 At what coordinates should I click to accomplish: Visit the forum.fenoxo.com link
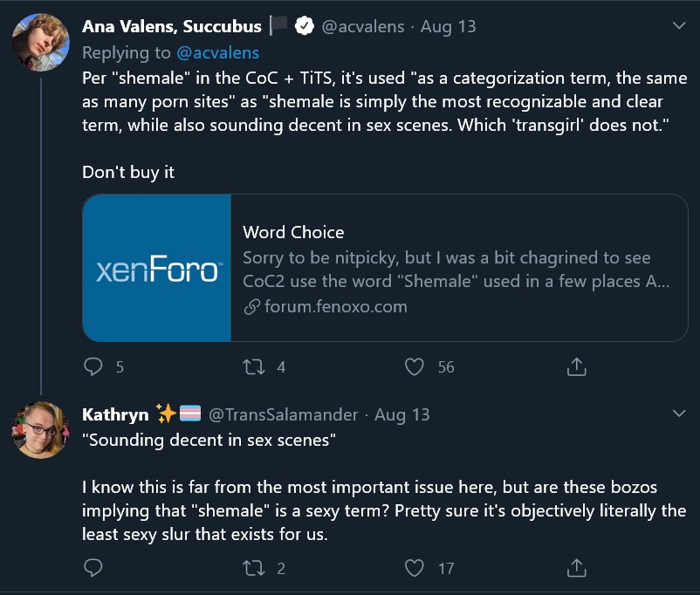pos(335,306)
